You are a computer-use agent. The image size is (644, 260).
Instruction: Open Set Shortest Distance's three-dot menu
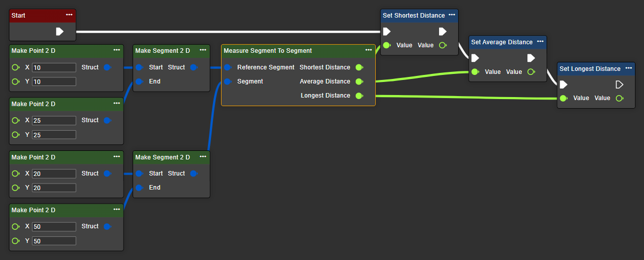pyautogui.click(x=452, y=15)
